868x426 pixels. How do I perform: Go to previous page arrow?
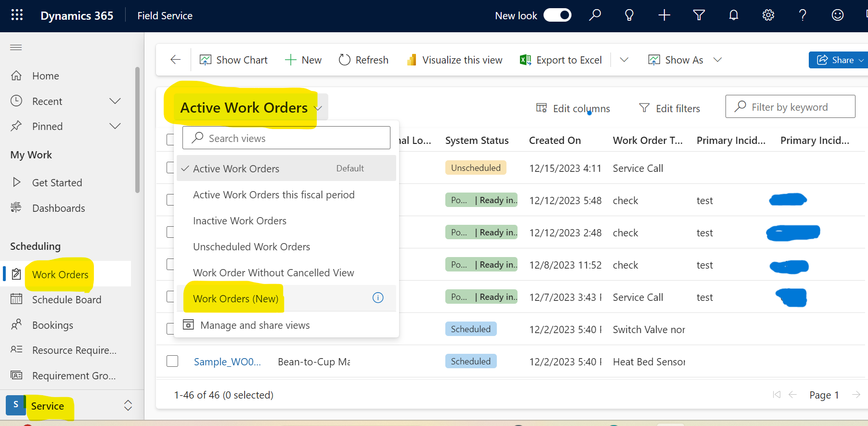click(792, 395)
